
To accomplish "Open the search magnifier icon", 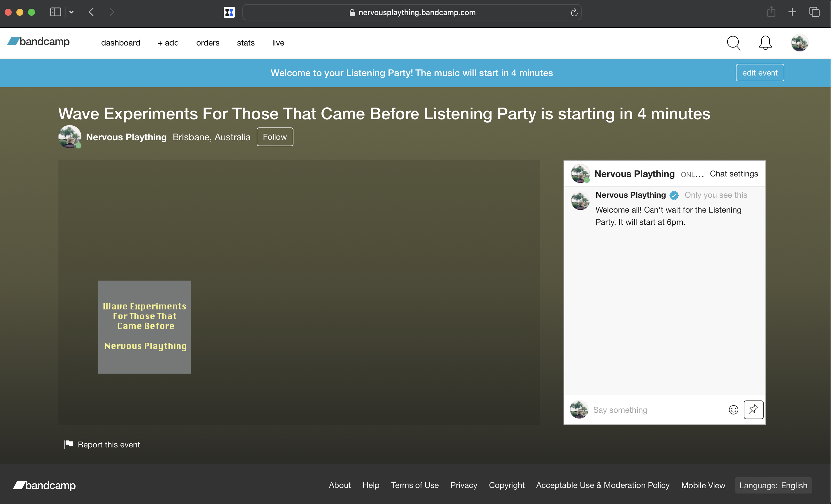I will [x=733, y=43].
